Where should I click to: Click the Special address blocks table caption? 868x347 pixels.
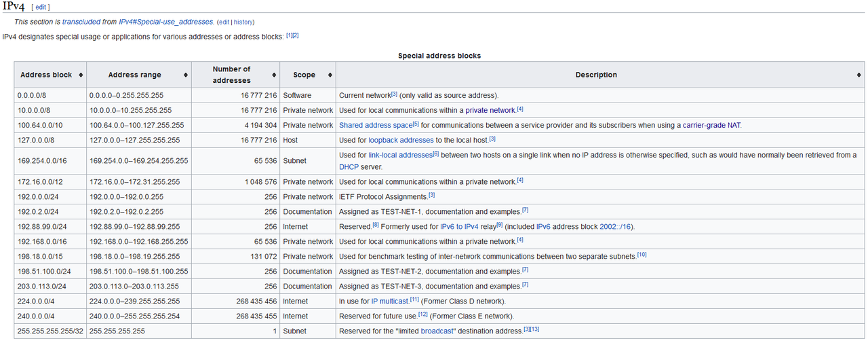tap(439, 56)
